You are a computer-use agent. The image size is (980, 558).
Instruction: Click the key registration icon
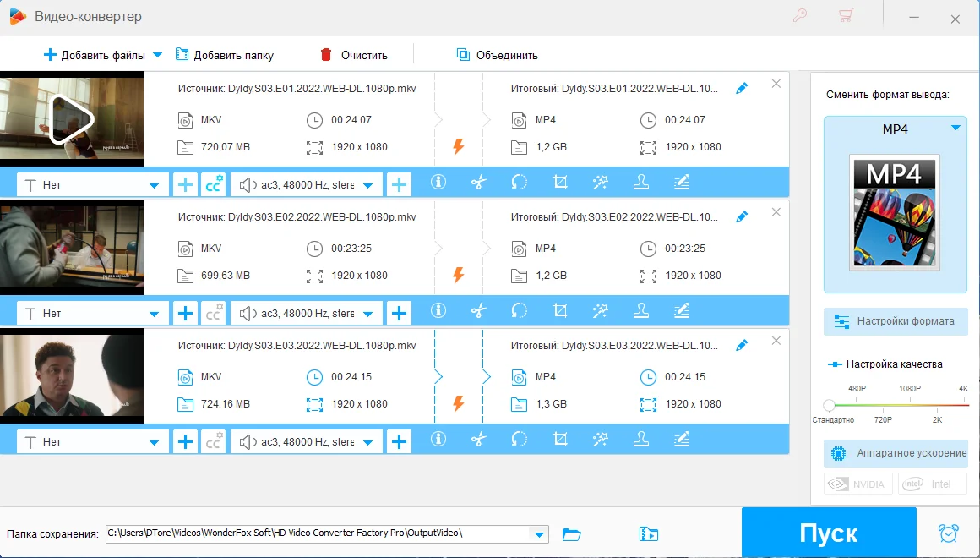(x=800, y=15)
